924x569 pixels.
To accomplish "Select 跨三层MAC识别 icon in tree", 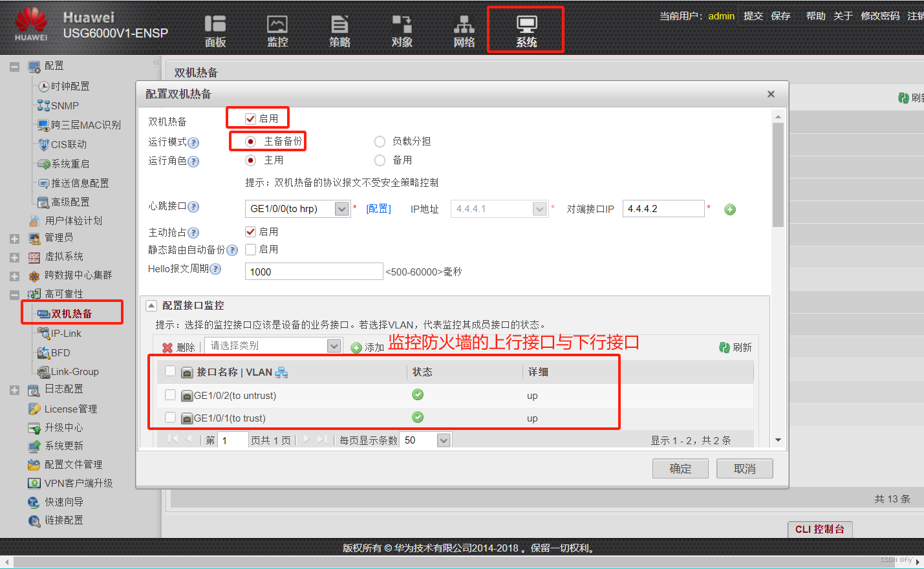I will (x=44, y=125).
